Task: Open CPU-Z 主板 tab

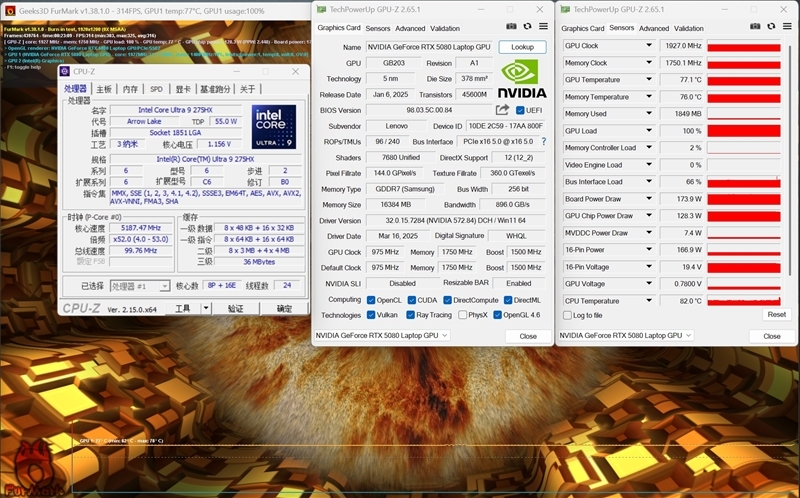Action: 104,89
